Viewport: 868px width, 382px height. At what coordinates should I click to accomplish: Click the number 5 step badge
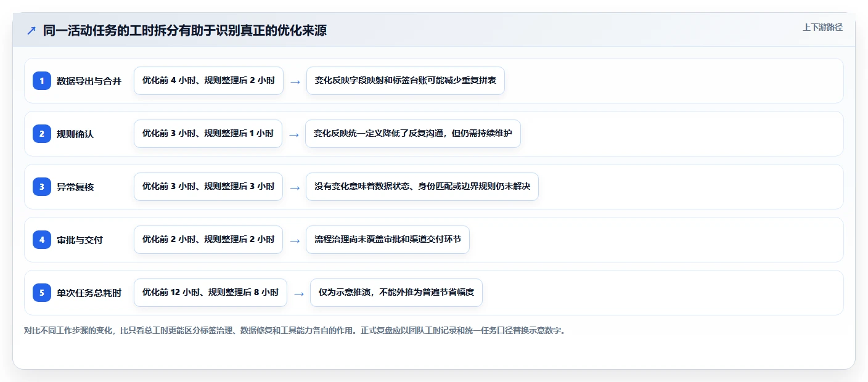click(42, 293)
